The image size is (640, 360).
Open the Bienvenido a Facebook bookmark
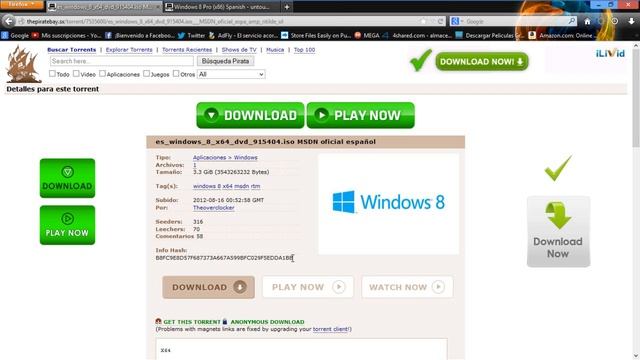pyautogui.click(x=140, y=36)
